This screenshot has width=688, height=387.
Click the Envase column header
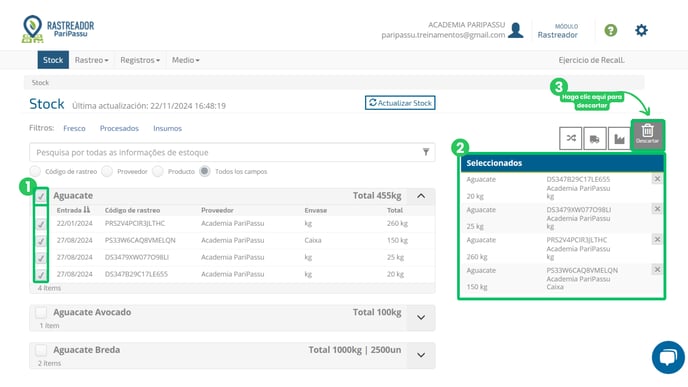315,210
